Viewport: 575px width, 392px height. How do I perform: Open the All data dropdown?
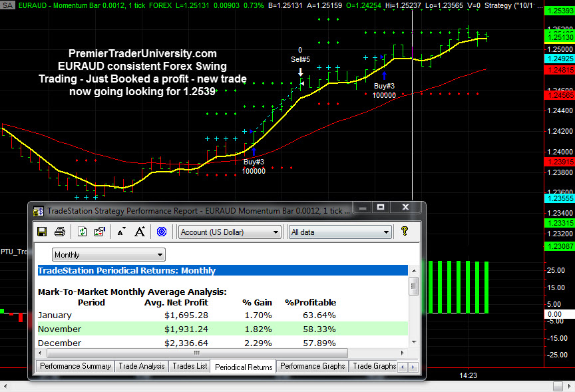[340, 232]
